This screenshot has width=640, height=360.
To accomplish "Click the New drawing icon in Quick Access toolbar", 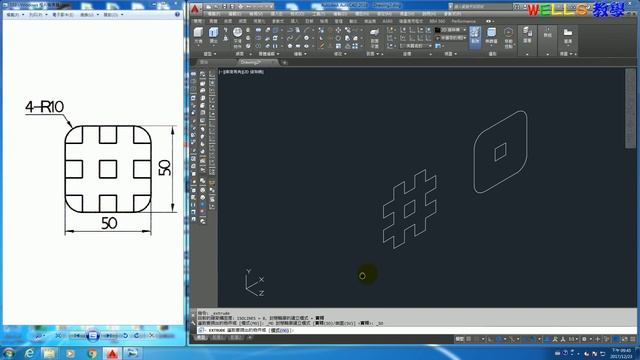I will pos(209,7).
